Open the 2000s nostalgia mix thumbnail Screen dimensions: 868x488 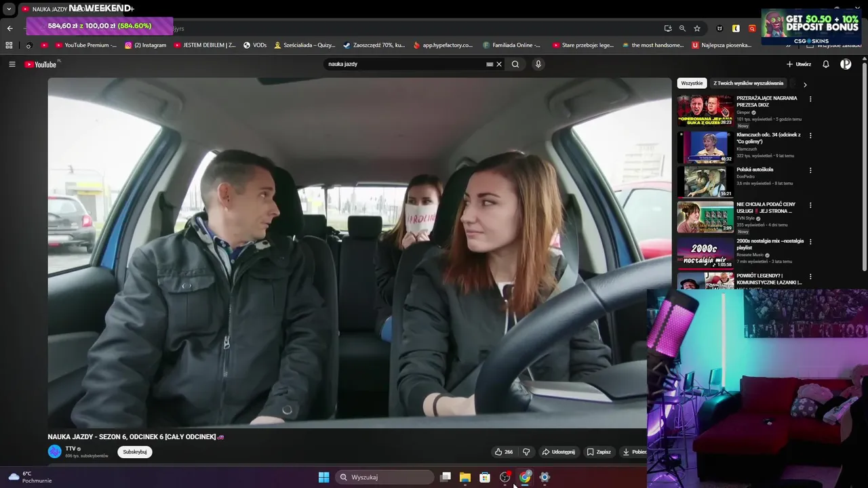click(x=705, y=253)
